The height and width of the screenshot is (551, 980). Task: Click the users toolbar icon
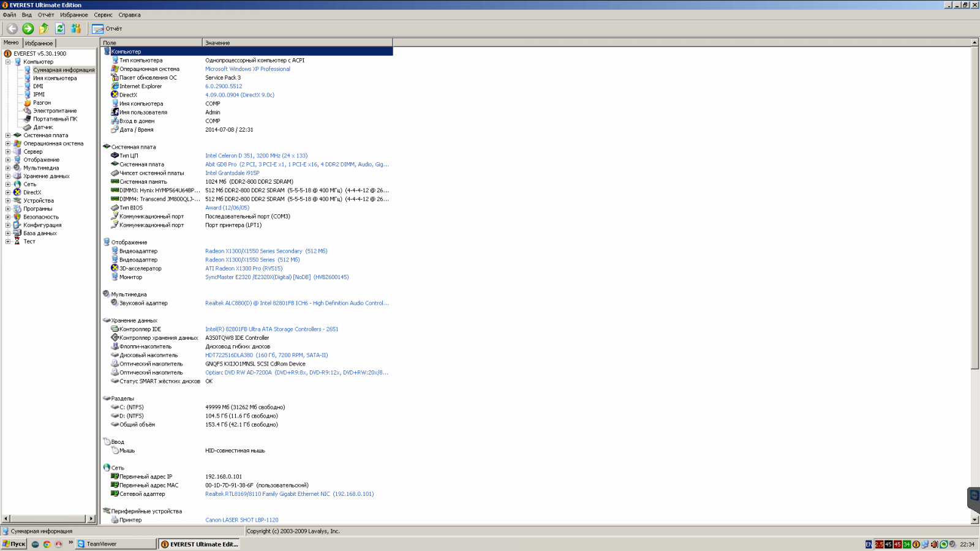[x=76, y=28]
